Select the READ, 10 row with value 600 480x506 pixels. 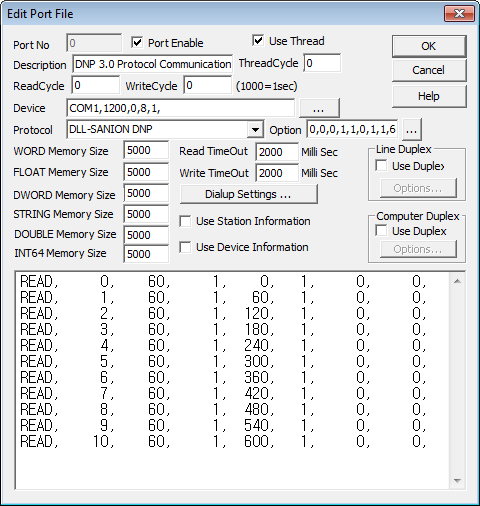pos(223,441)
